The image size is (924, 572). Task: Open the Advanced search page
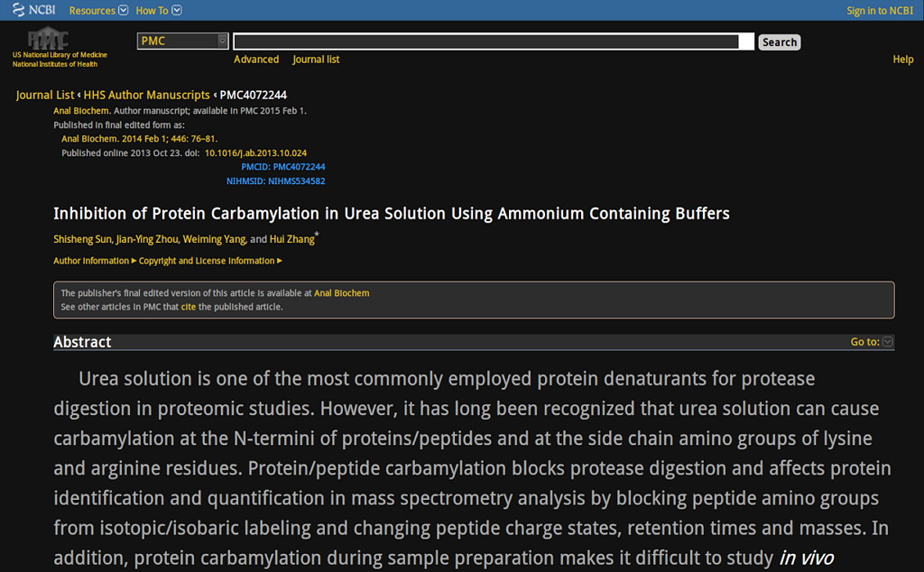coord(256,59)
